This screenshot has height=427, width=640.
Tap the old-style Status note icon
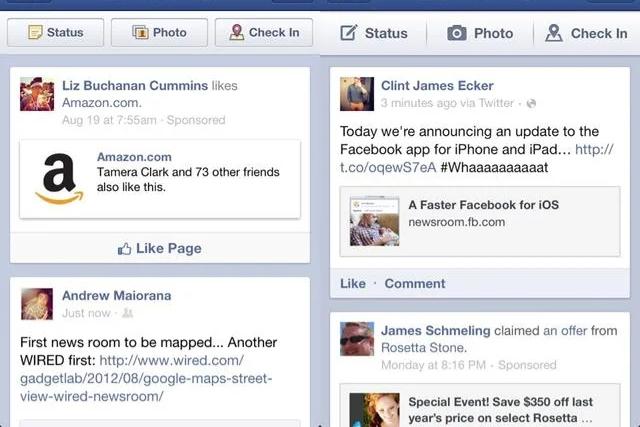[x=35, y=32]
